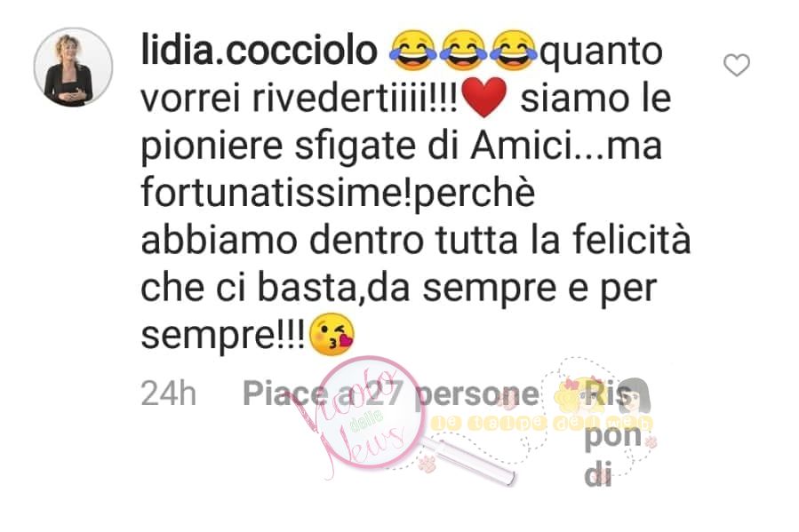Click the red heart emoji after "rivedertiiiii!!!"

point(483,98)
